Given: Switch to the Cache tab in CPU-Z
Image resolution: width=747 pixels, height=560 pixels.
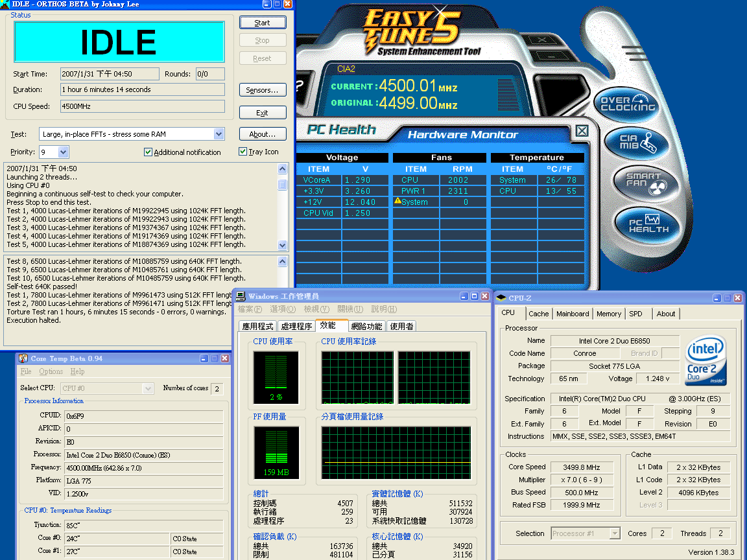Looking at the screenshot, I should tap(538, 314).
